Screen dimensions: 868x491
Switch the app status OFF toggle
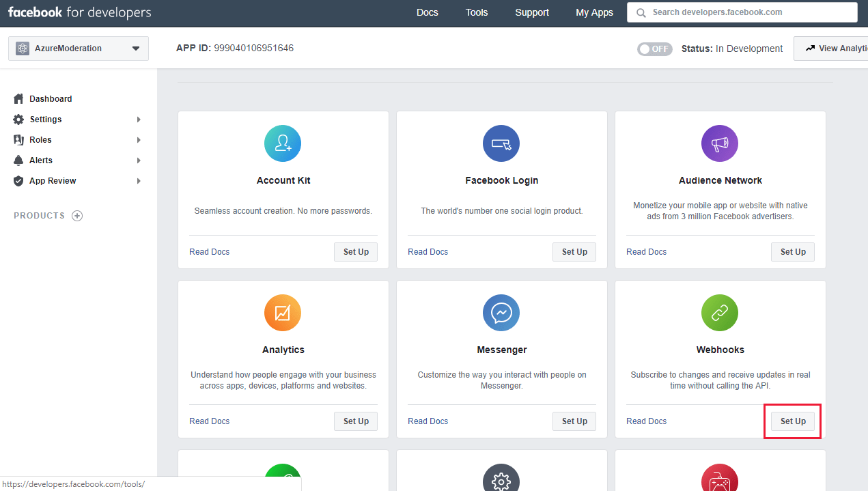coord(654,48)
